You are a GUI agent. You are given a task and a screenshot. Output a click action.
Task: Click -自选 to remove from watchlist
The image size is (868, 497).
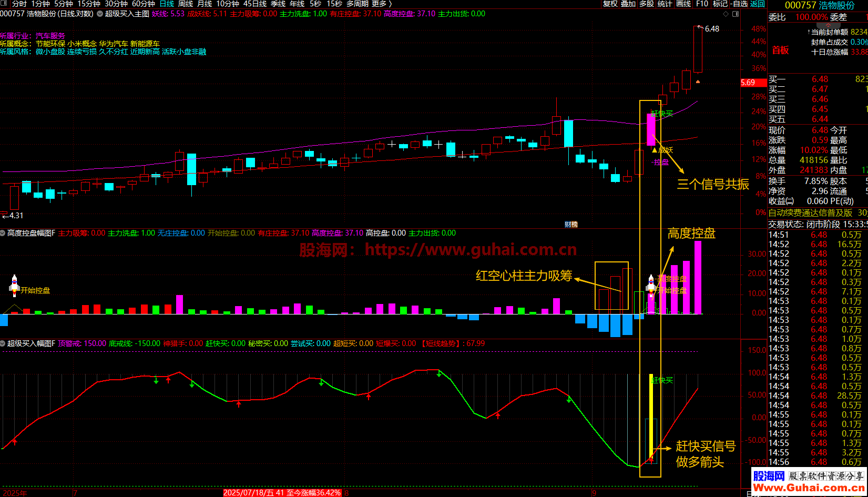click(x=739, y=4)
